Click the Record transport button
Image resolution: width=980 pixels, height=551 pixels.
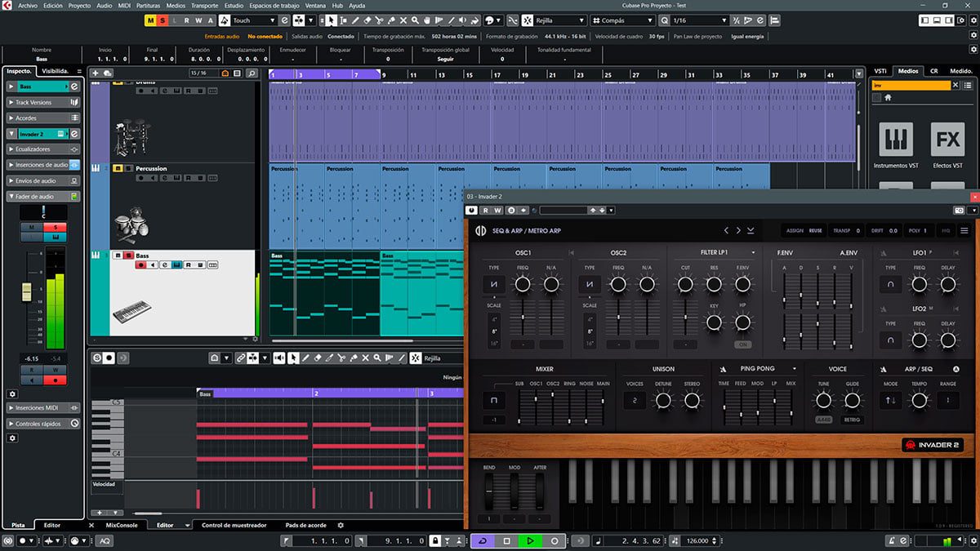(555, 540)
